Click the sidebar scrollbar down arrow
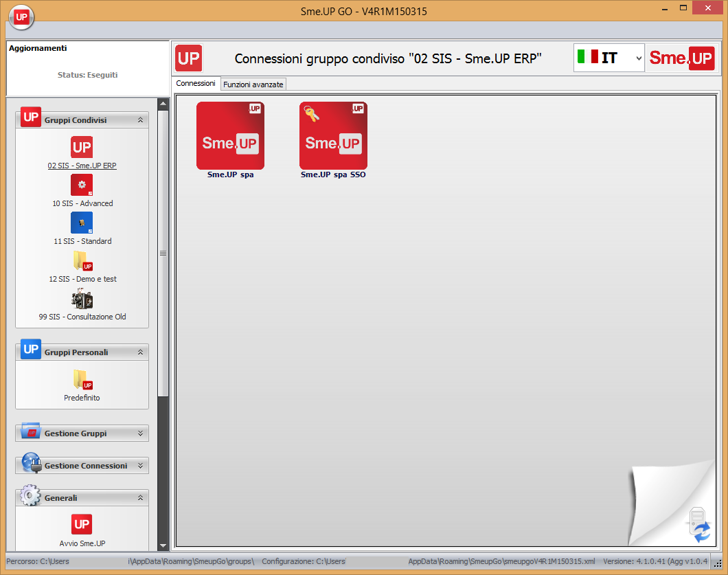The image size is (728, 575). click(x=163, y=545)
